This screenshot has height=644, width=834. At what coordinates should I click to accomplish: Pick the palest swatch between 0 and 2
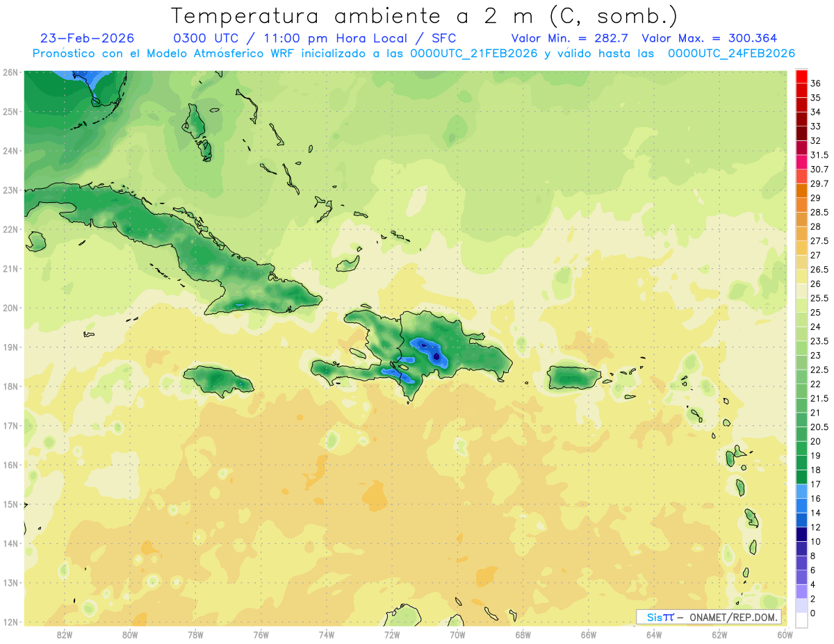tap(801, 605)
